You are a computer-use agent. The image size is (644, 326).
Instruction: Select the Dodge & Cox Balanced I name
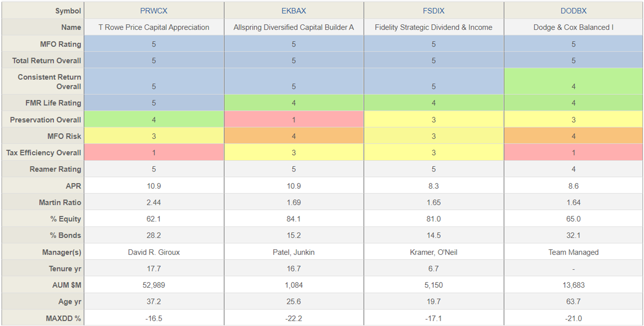573,27
